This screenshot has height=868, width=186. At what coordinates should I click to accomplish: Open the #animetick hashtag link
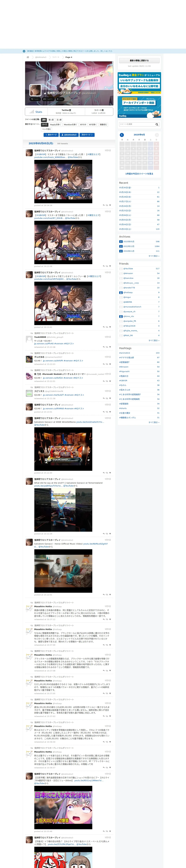(125, 353)
